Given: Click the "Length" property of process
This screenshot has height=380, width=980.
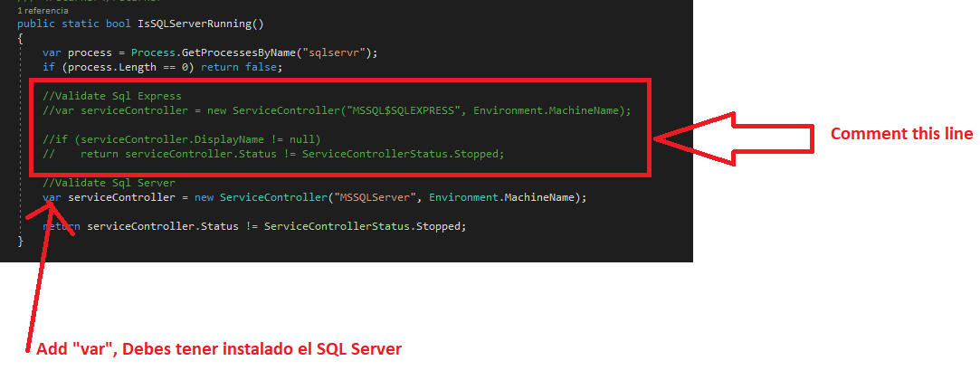Looking at the screenshot, I should [x=138, y=67].
